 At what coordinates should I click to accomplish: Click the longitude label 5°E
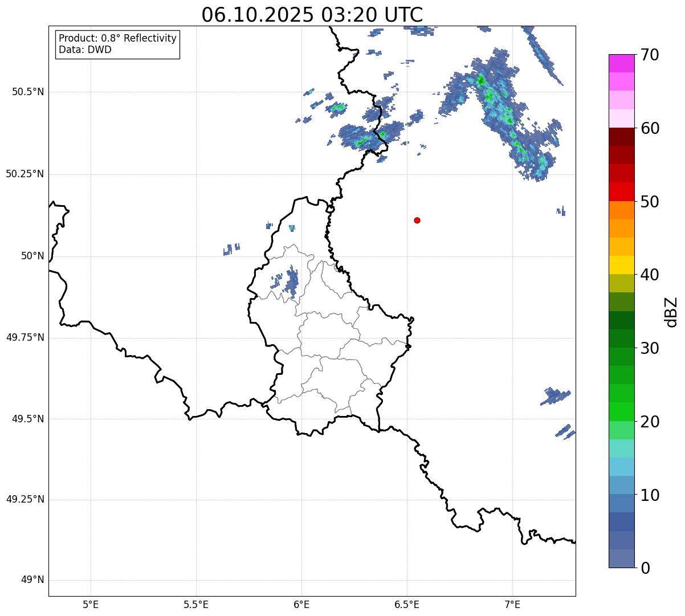click(91, 604)
